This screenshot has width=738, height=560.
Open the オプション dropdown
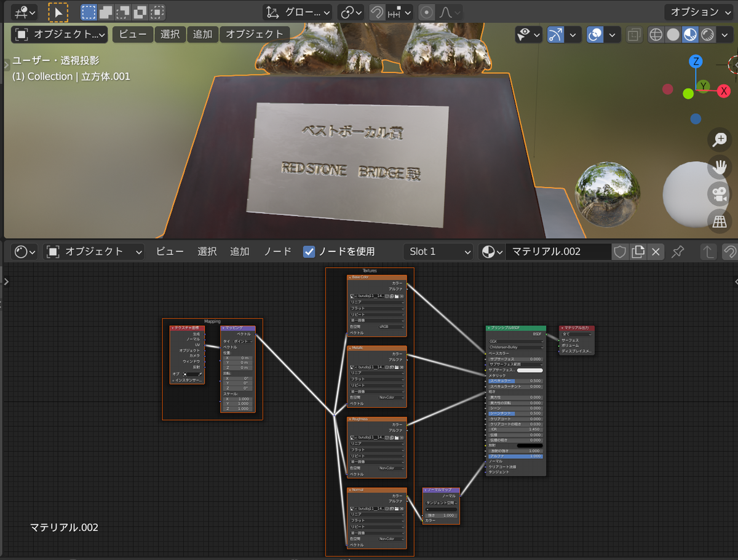click(699, 12)
